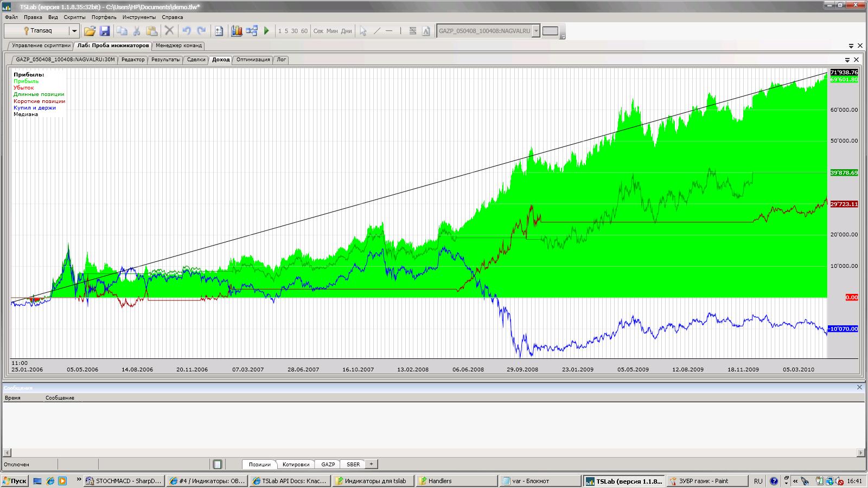Click the Open file folder icon
Image resolution: width=868 pixels, height=488 pixels.
coord(90,31)
